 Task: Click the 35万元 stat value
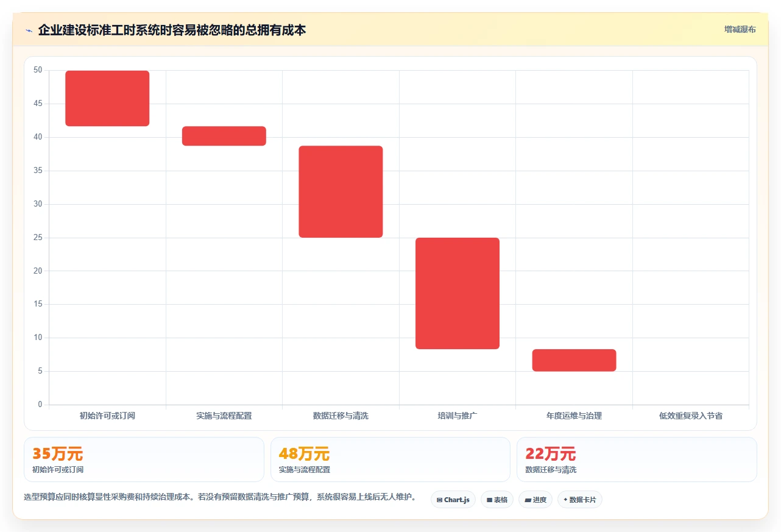57,454
